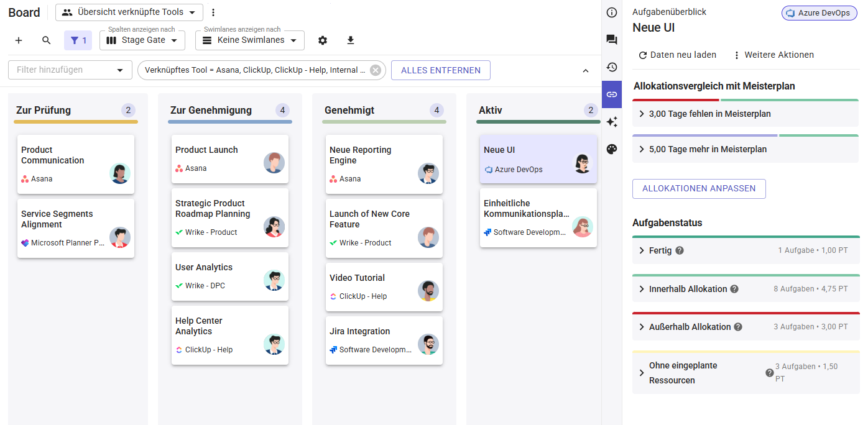
Task: Open the board settings gear icon
Action: click(x=322, y=40)
